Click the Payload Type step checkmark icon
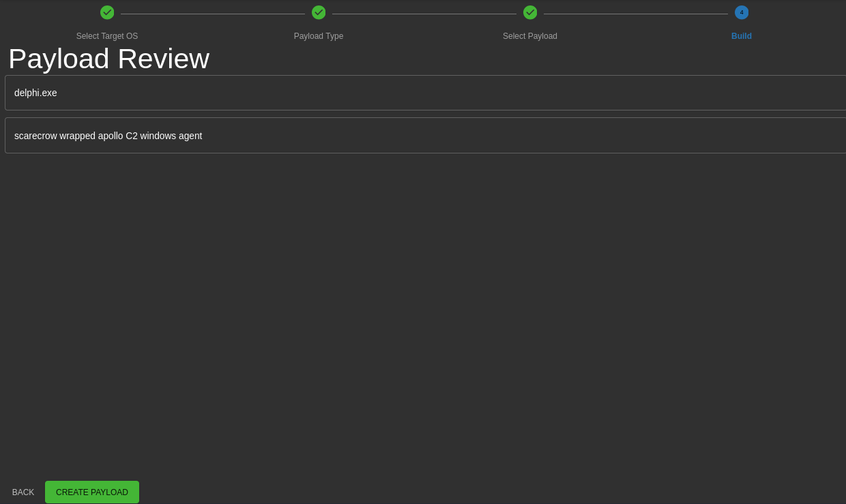846x504 pixels. 319,12
